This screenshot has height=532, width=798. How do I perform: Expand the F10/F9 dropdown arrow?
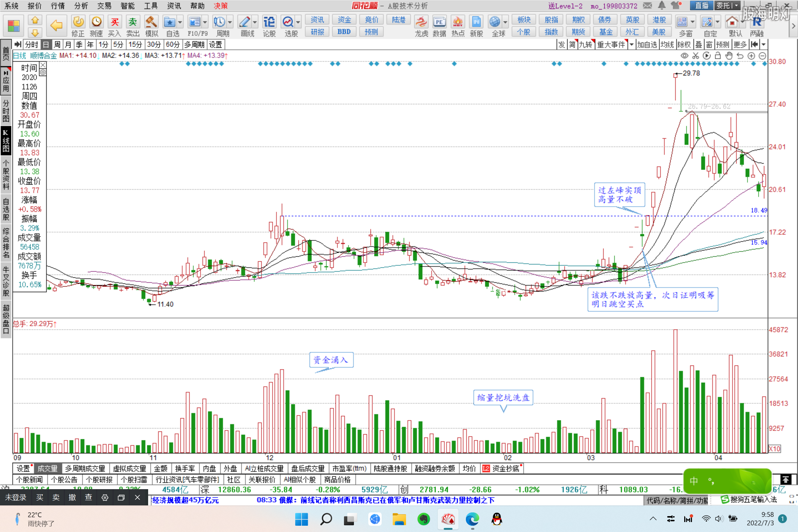[x=205, y=22]
